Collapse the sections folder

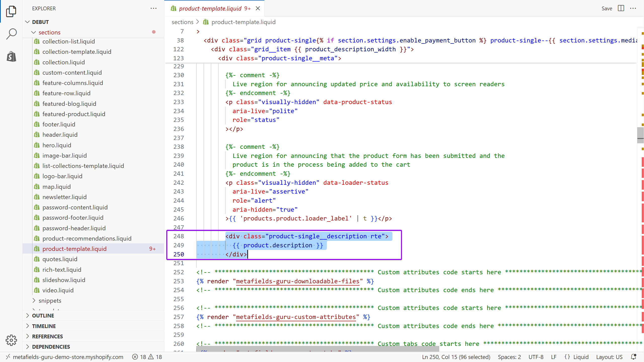[x=33, y=32]
